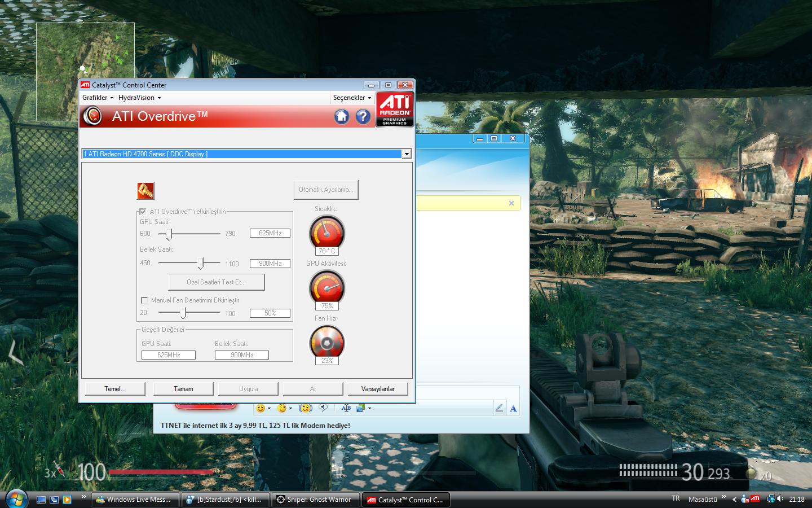Open the Grafikler menu
The width and height of the screenshot is (812, 508).
coord(98,98)
